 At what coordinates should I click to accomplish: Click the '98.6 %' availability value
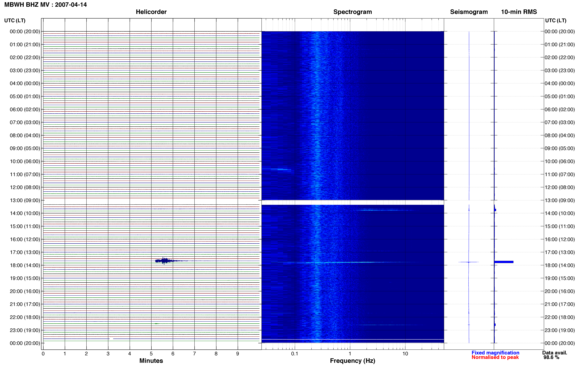(551, 357)
